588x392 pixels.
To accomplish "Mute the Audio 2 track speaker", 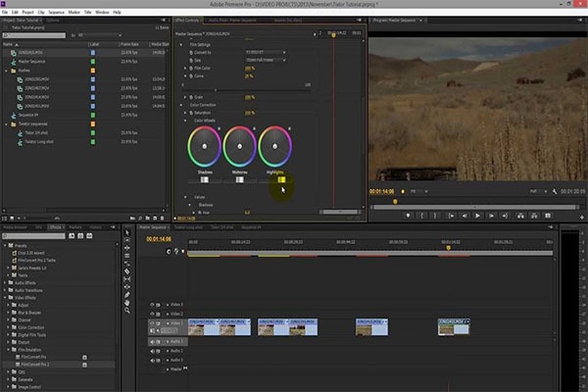I will pos(152,351).
